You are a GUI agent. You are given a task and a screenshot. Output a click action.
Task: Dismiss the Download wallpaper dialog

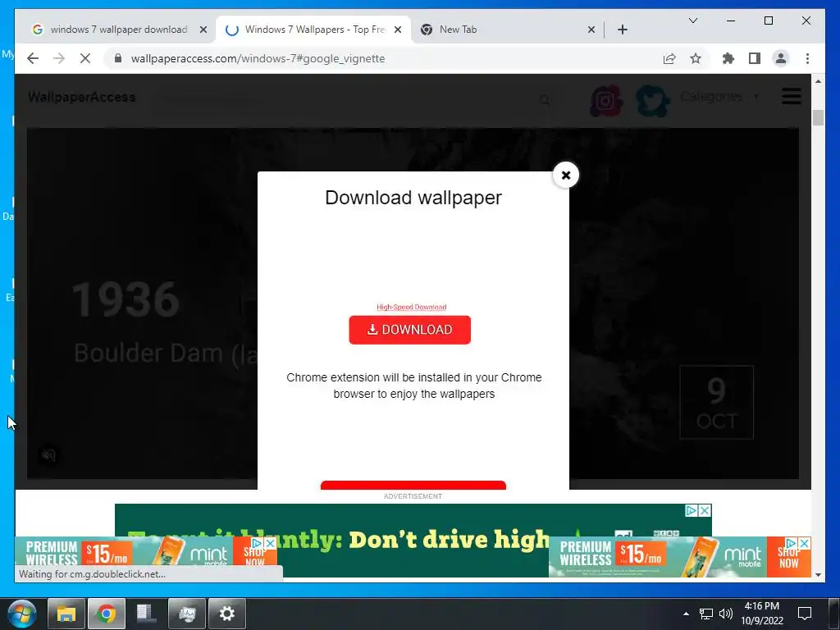click(566, 176)
